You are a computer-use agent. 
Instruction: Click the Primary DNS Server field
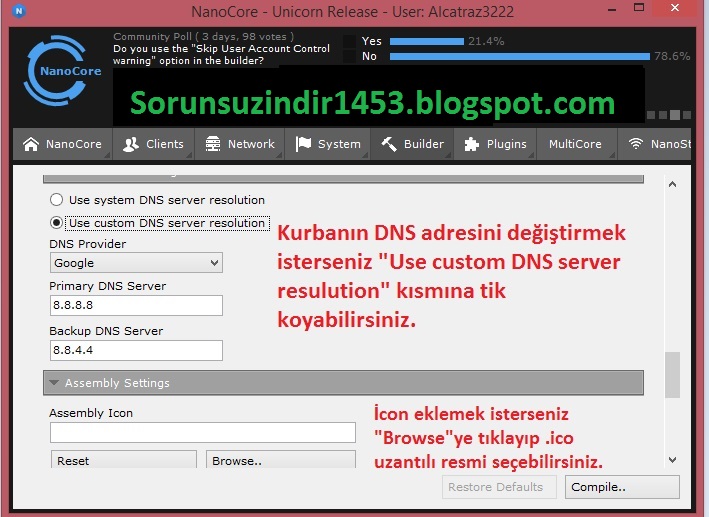[136, 306]
